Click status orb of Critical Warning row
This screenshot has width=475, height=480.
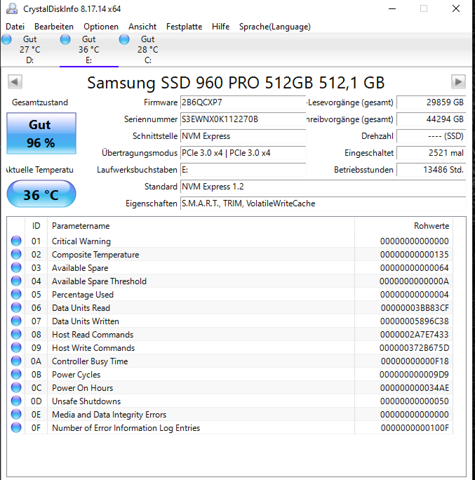pyautogui.click(x=16, y=241)
